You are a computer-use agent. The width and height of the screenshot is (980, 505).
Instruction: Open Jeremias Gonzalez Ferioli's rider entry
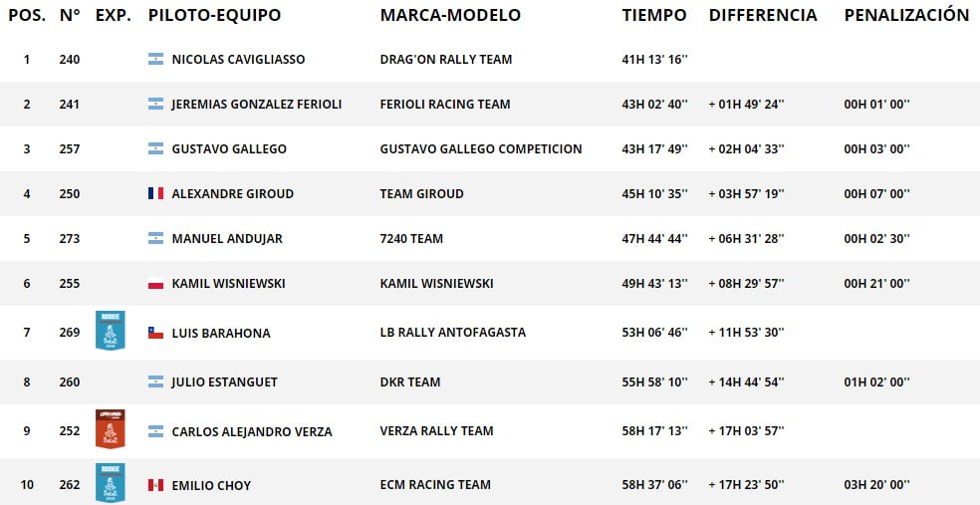coord(257,105)
